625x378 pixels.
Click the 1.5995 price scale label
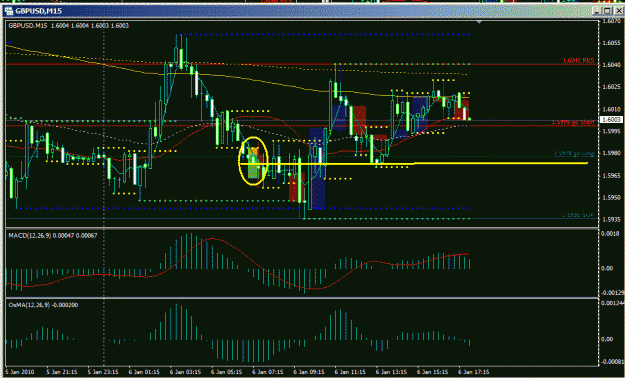coord(611,131)
